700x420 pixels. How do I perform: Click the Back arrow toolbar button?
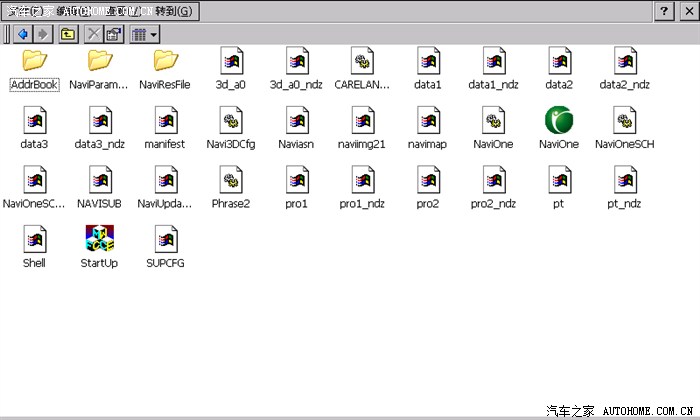click(22, 34)
